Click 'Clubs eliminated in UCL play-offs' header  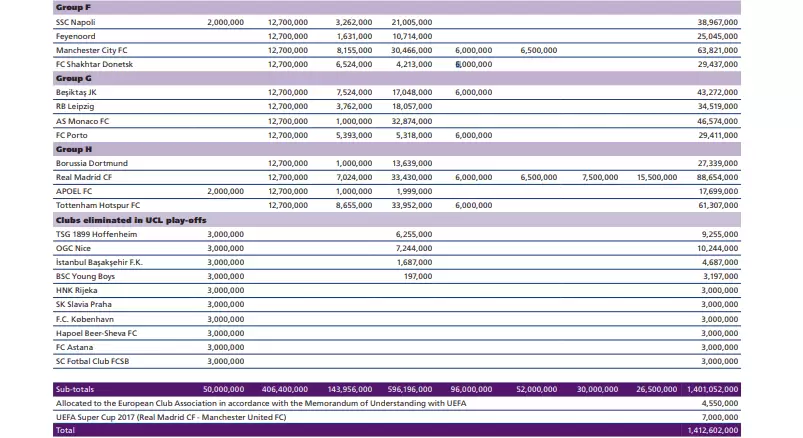(x=131, y=219)
